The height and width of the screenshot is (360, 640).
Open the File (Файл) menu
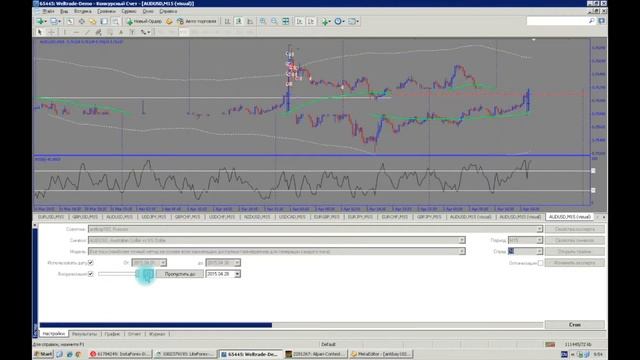tap(48, 11)
